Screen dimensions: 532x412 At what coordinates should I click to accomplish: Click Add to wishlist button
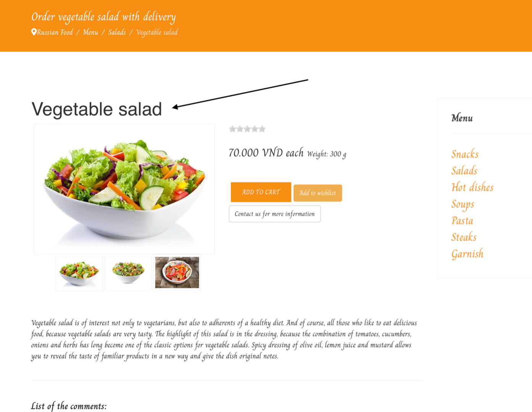317,193
